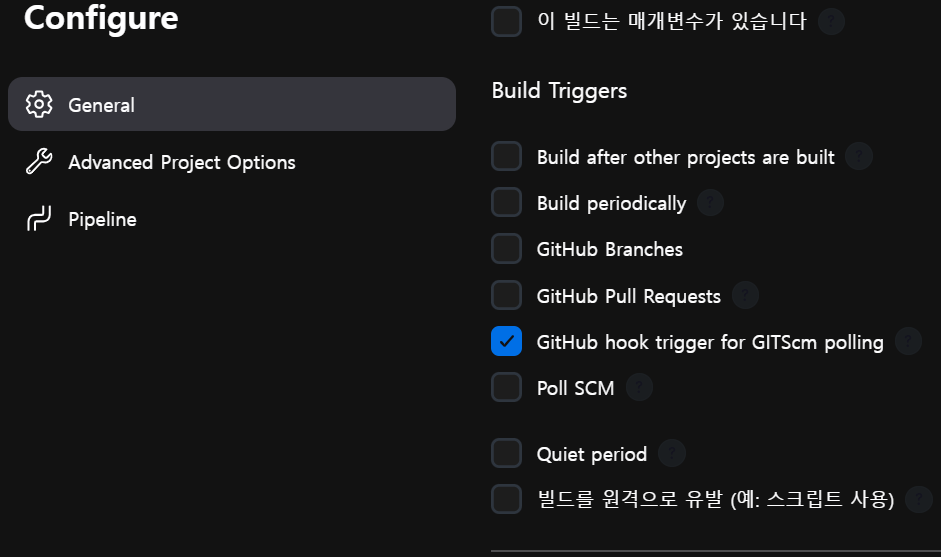
Task: Open help icon beside Quiet period
Action: [672, 454]
